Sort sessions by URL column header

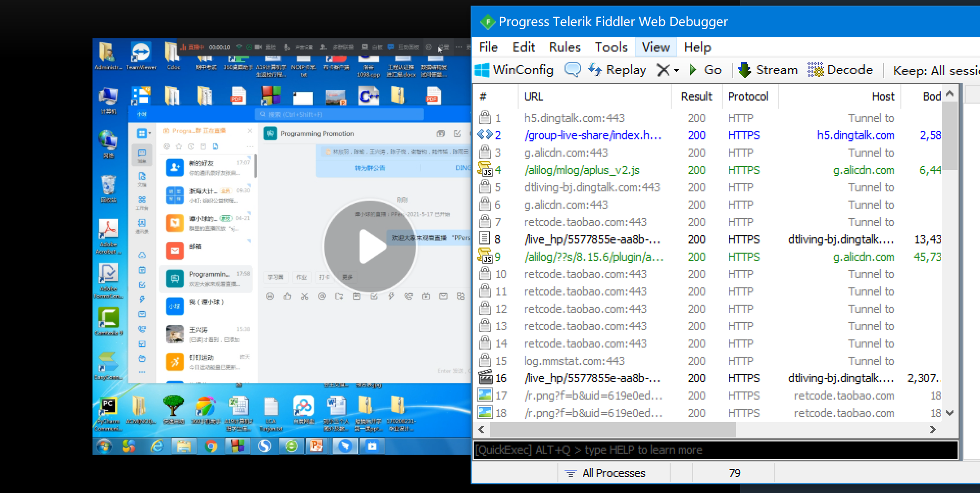pos(594,96)
